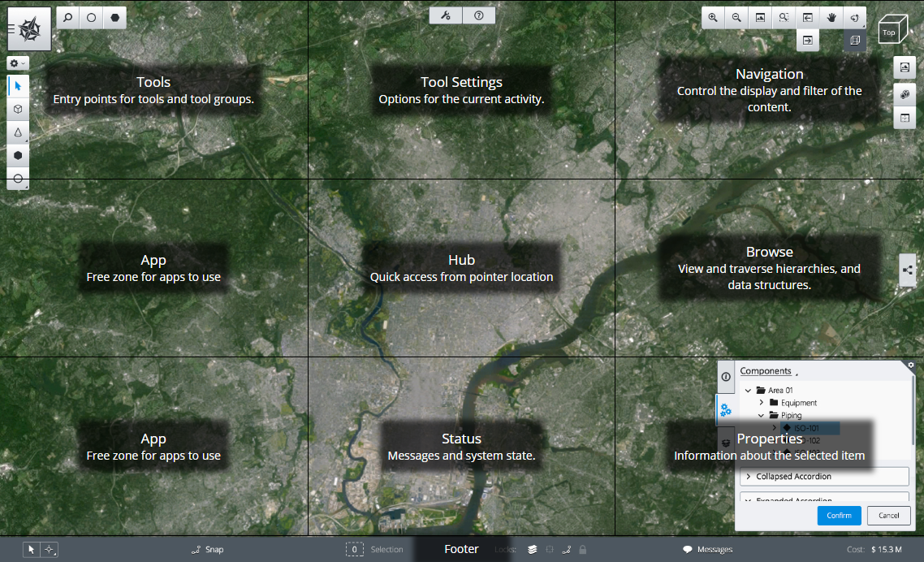Choose the cube tool in vertical toolbar
This screenshot has width=924, height=562.
[18, 109]
